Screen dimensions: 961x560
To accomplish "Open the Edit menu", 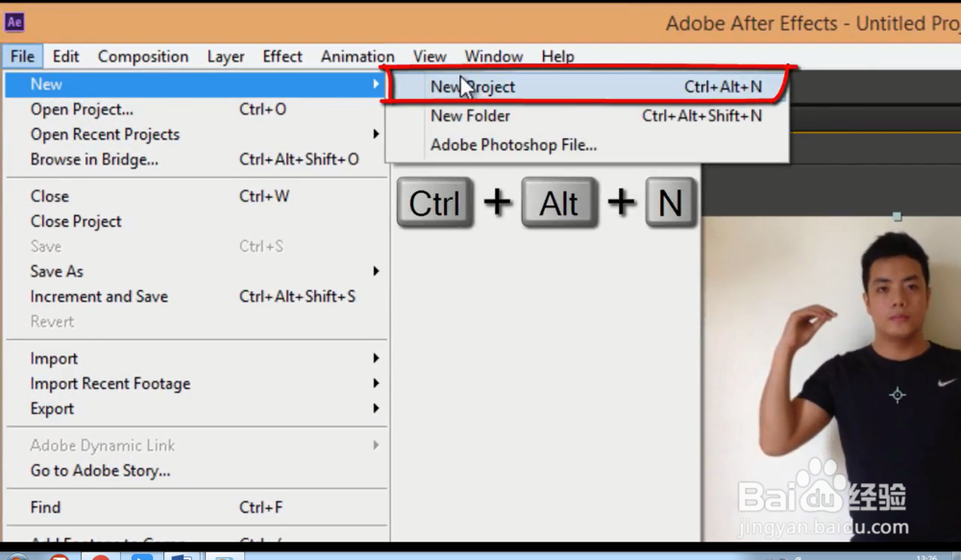I will click(x=65, y=57).
